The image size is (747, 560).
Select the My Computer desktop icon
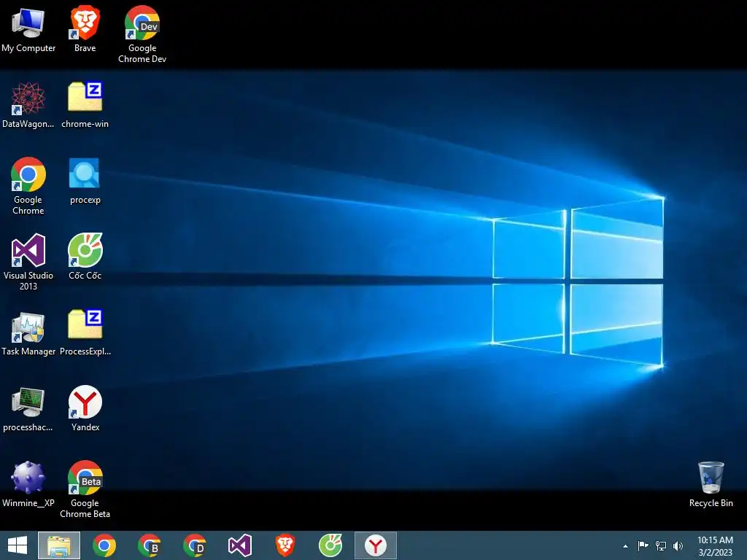(x=28, y=30)
